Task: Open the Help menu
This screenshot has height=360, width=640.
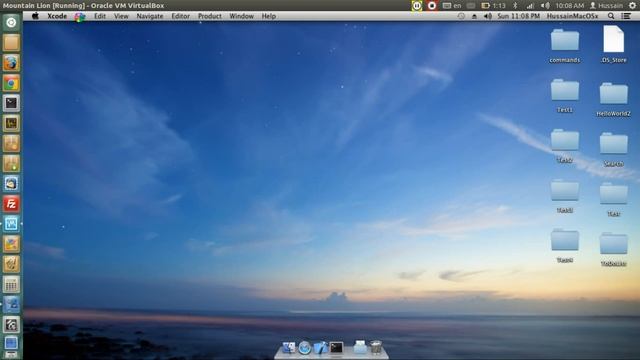Action: 269,16
